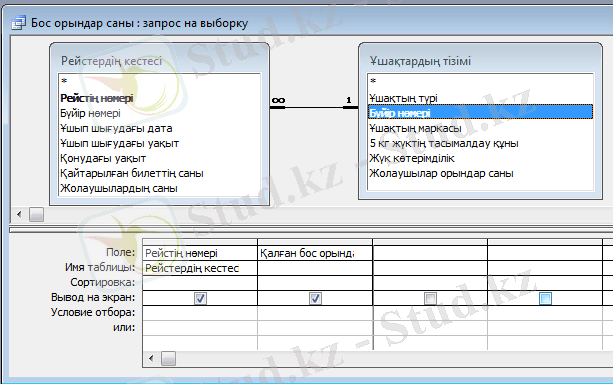Click the left scroll arrow of the tables pane

[19, 214]
